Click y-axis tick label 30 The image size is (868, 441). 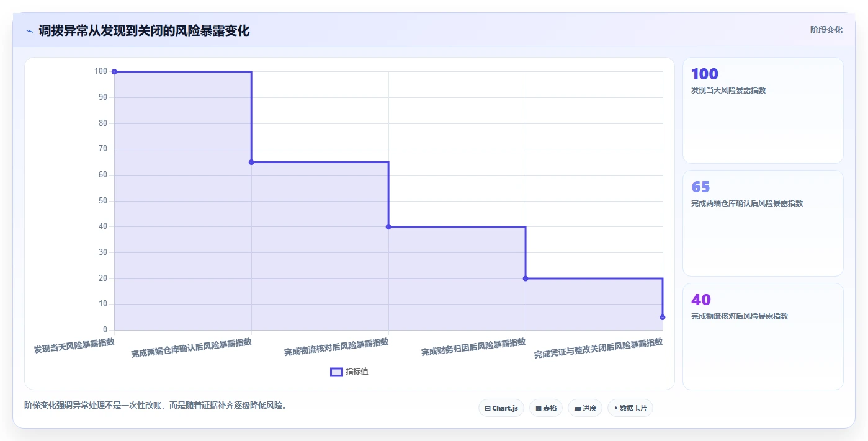pyautogui.click(x=103, y=252)
